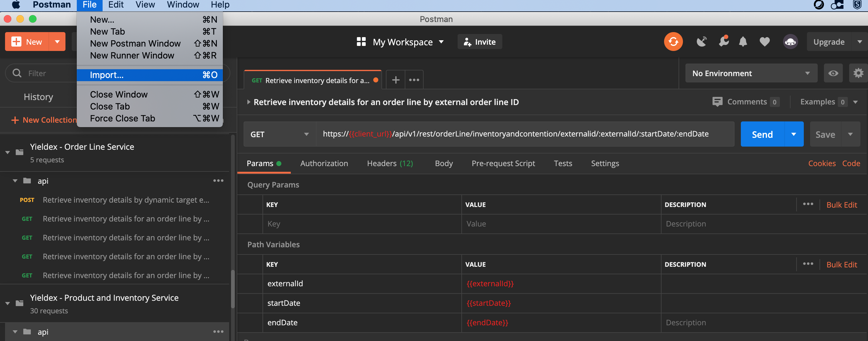Click the environment settings gear icon

858,73
